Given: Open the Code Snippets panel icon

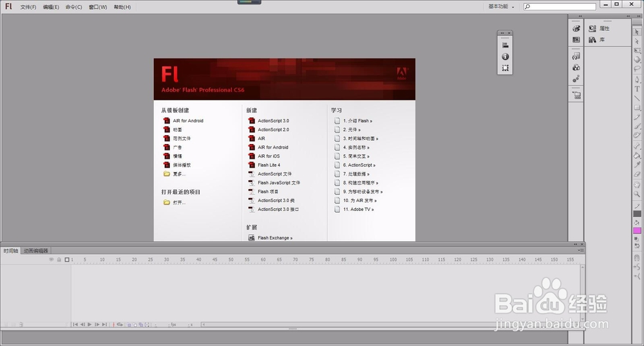Looking at the screenshot, I should tap(576, 56).
